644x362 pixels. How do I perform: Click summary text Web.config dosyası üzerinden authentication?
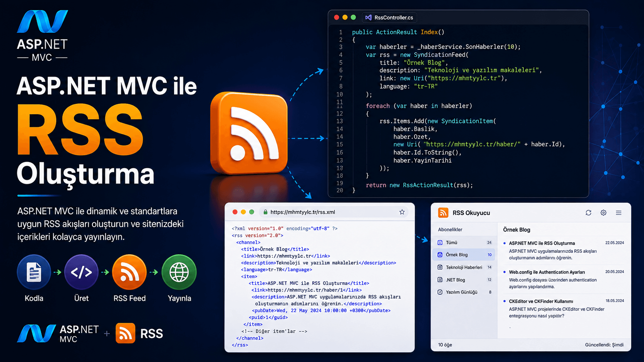(552, 280)
